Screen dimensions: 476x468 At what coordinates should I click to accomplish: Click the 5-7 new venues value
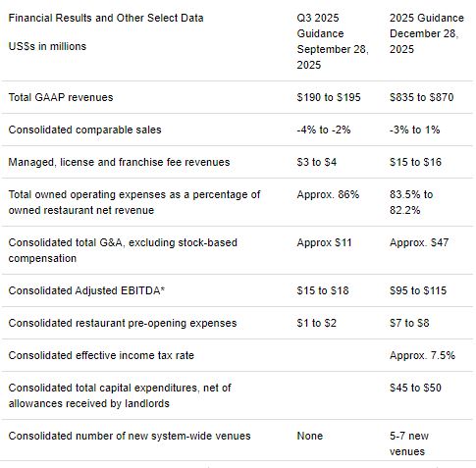tap(409, 443)
